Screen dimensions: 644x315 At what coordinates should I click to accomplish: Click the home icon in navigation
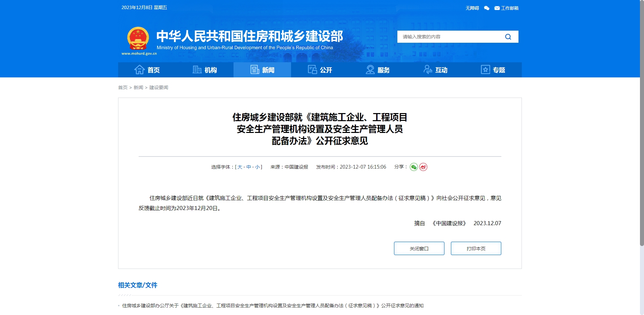[x=139, y=70]
